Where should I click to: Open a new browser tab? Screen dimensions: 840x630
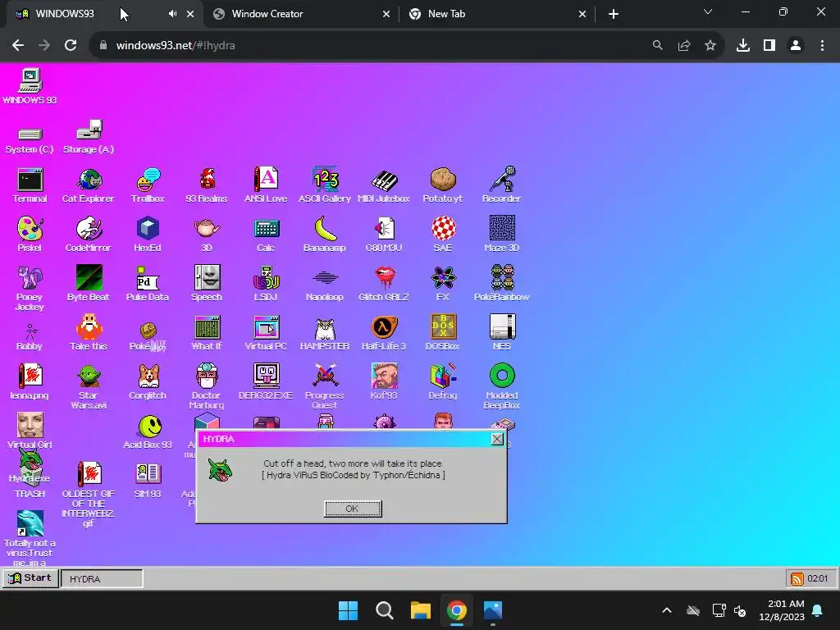click(x=614, y=14)
